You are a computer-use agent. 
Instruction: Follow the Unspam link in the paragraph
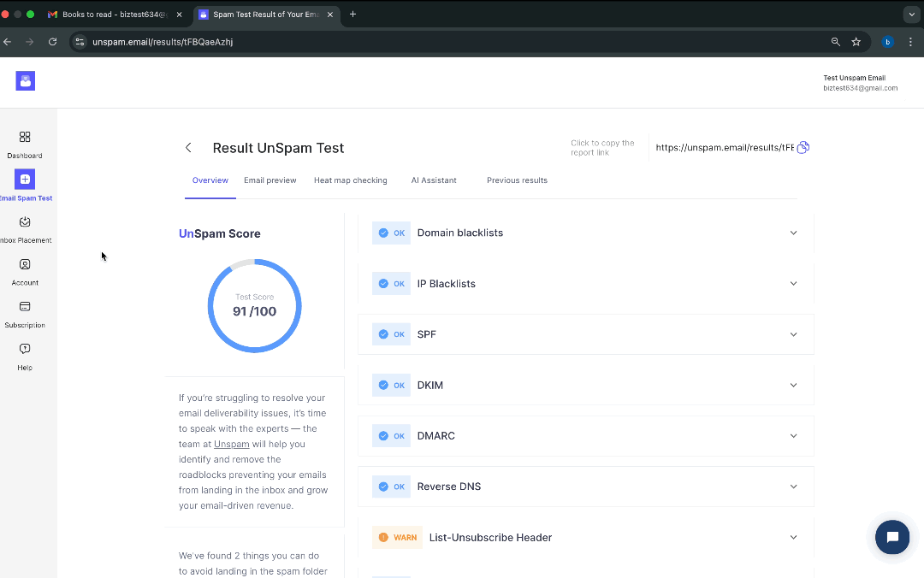pyautogui.click(x=232, y=445)
